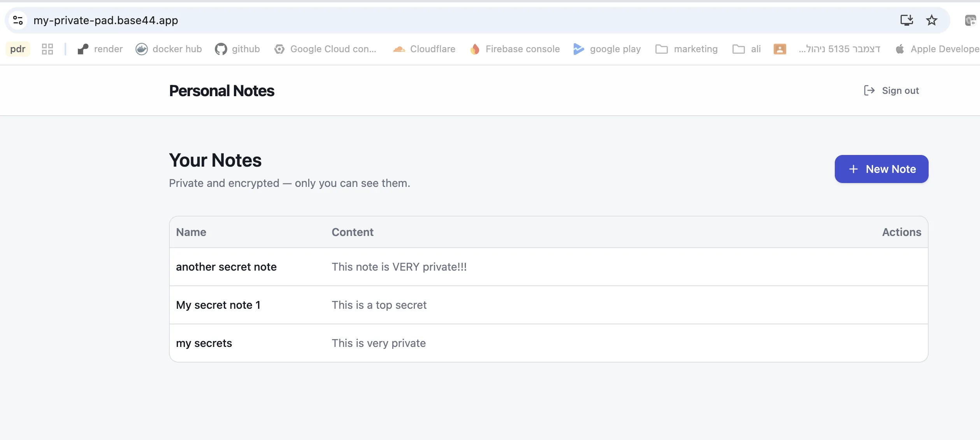980x440 pixels.
Task: Open the pdr bookmark
Action: (x=18, y=49)
